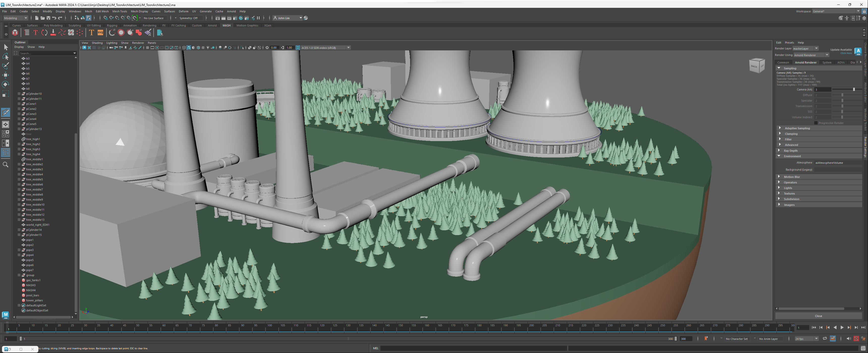
Task: Toggle playback loop mode
Action: click(x=825, y=339)
